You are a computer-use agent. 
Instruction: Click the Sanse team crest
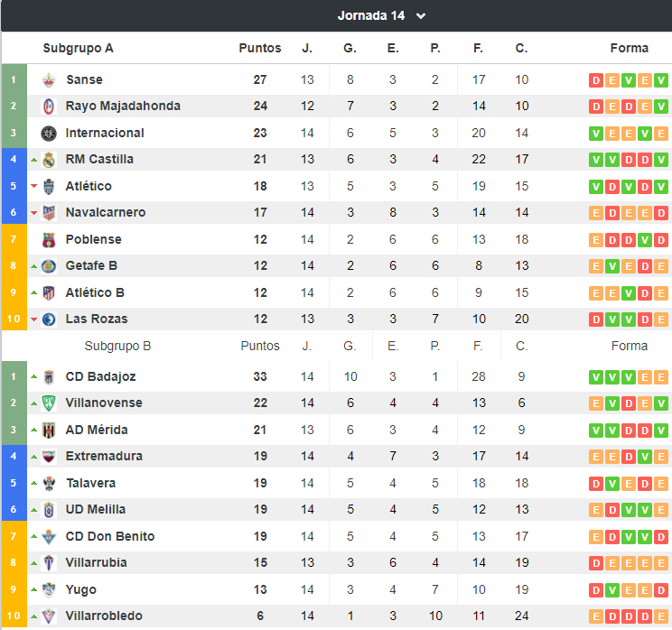point(49,80)
